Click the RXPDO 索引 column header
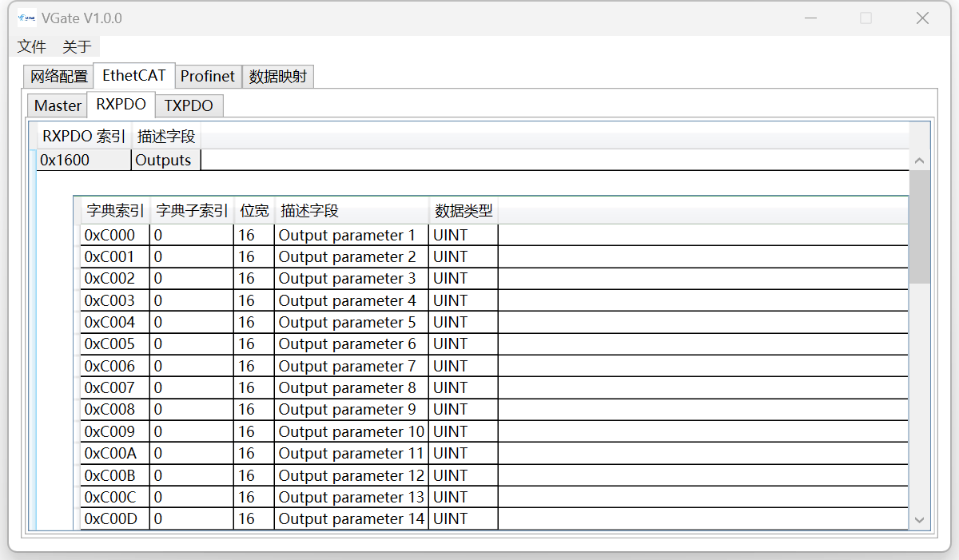The height and width of the screenshot is (560, 959). (84, 137)
